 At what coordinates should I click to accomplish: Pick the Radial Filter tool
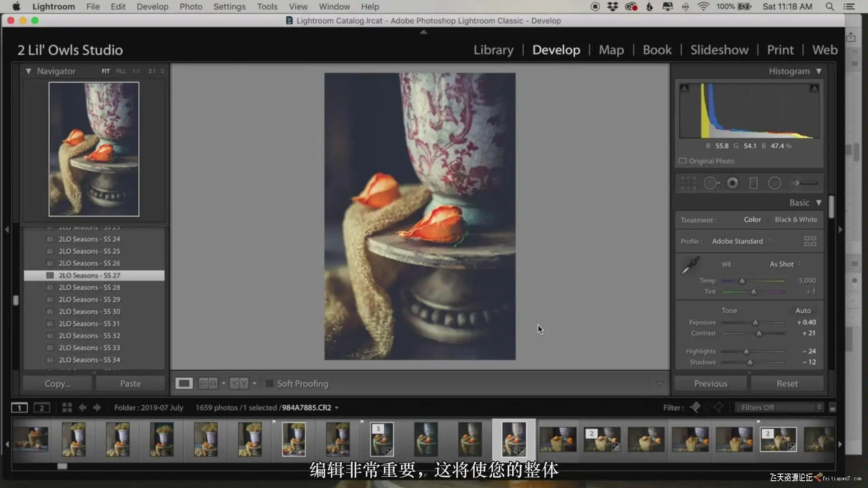[x=774, y=183]
